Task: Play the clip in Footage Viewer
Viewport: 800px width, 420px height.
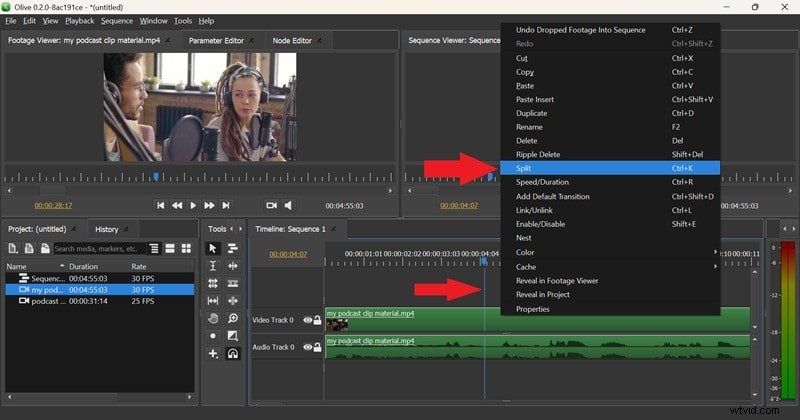Action: coord(193,205)
